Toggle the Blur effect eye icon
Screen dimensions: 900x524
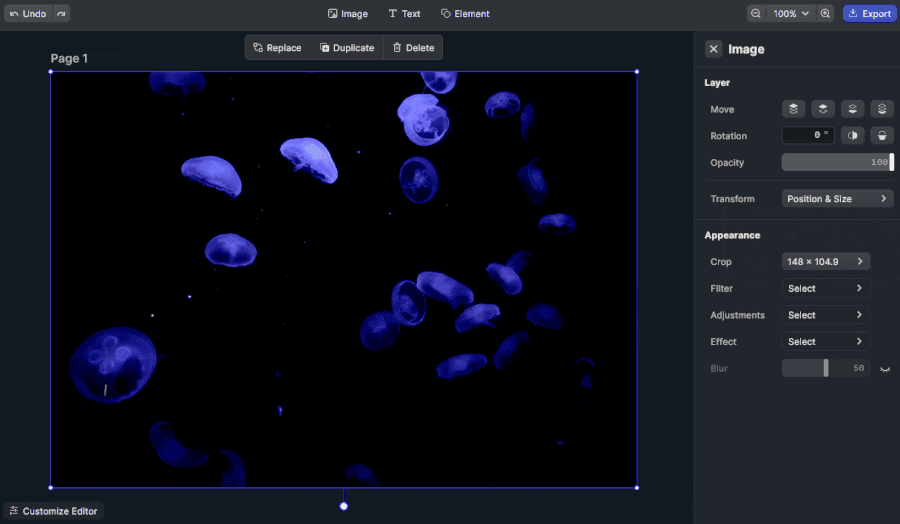884,369
